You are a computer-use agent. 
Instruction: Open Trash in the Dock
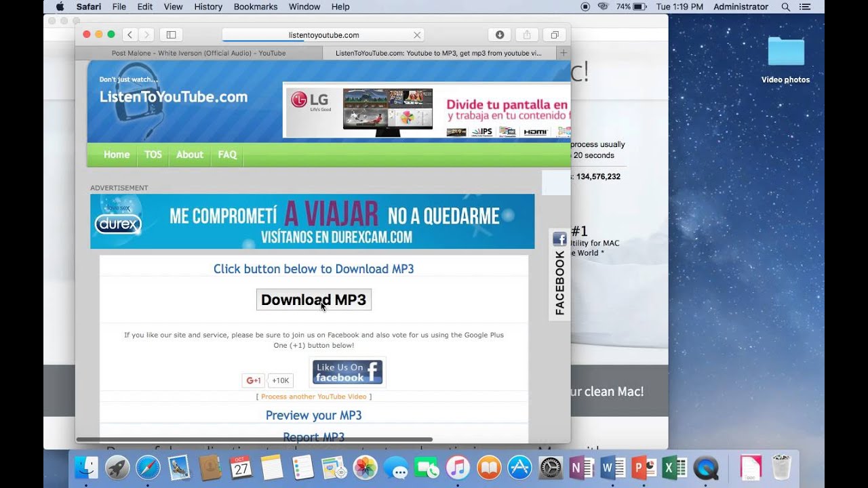click(781, 468)
